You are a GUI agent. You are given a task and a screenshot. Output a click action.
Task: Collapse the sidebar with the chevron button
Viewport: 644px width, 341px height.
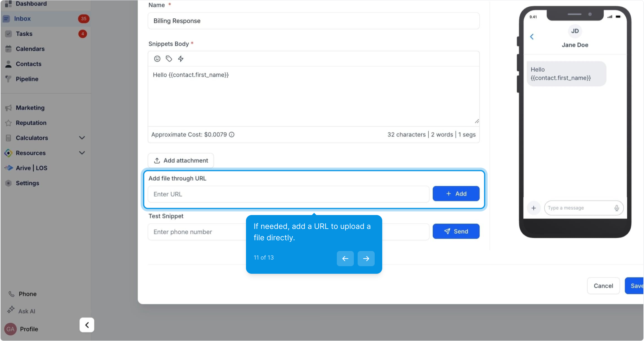[x=87, y=325]
